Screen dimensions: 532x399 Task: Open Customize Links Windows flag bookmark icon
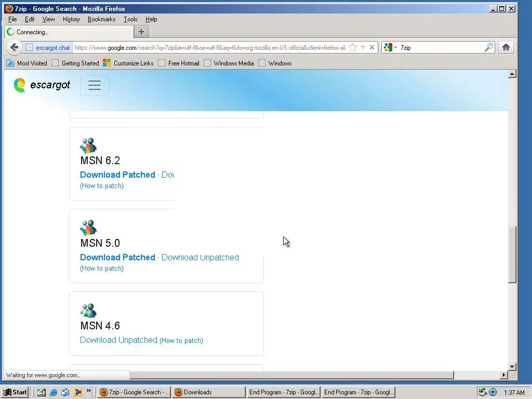tap(107, 63)
